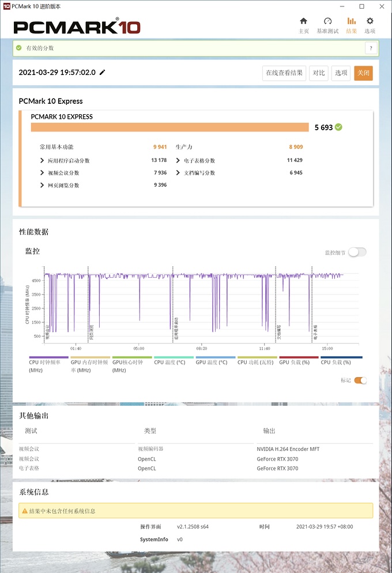392x573 pixels.
Task: Click the version value v2.1.2508 s64
Action: 193,526
